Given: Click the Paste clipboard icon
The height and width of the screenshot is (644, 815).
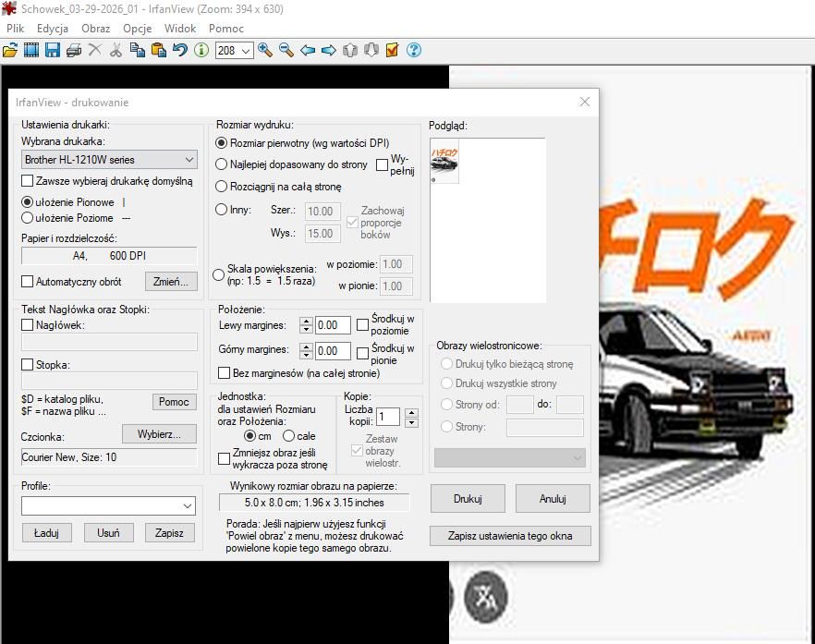Looking at the screenshot, I should coord(159,51).
